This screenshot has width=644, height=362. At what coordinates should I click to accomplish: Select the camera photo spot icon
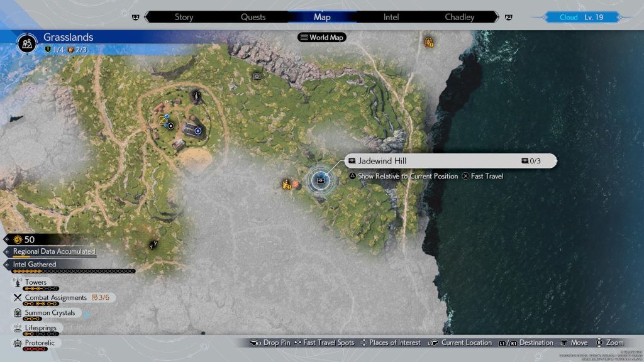[257, 76]
